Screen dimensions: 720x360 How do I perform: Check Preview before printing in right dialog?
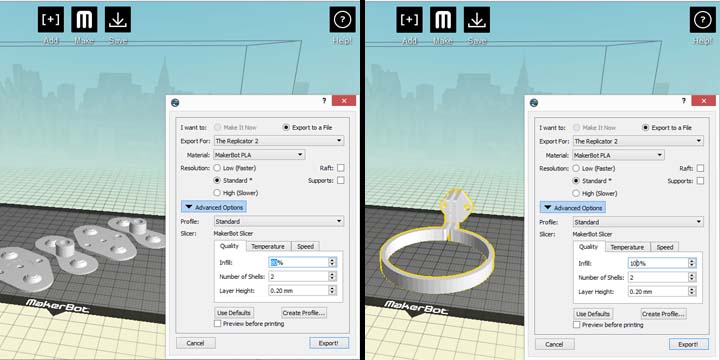pyautogui.click(x=577, y=325)
